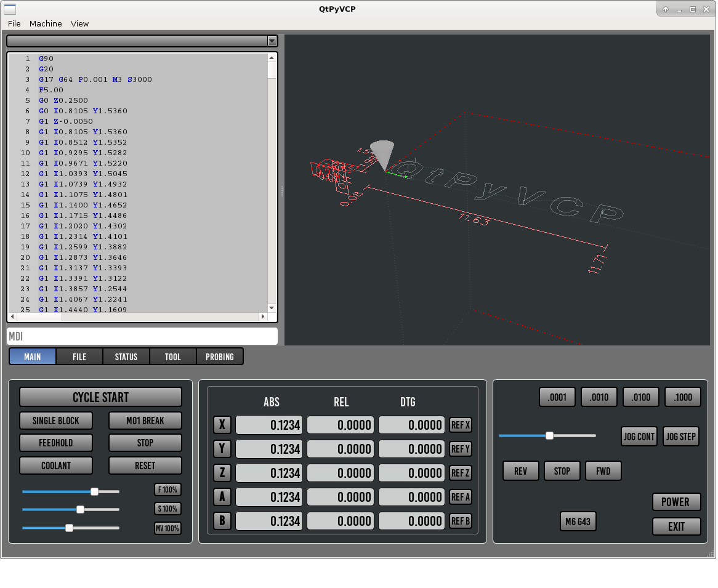This screenshot has height=588, width=718.
Task: Click the RESET button
Action: coord(145,465)
